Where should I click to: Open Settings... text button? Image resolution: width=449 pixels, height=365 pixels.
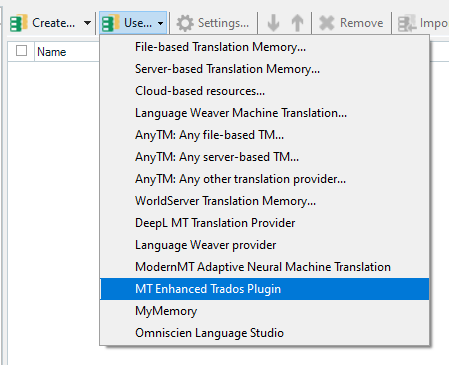223,23
